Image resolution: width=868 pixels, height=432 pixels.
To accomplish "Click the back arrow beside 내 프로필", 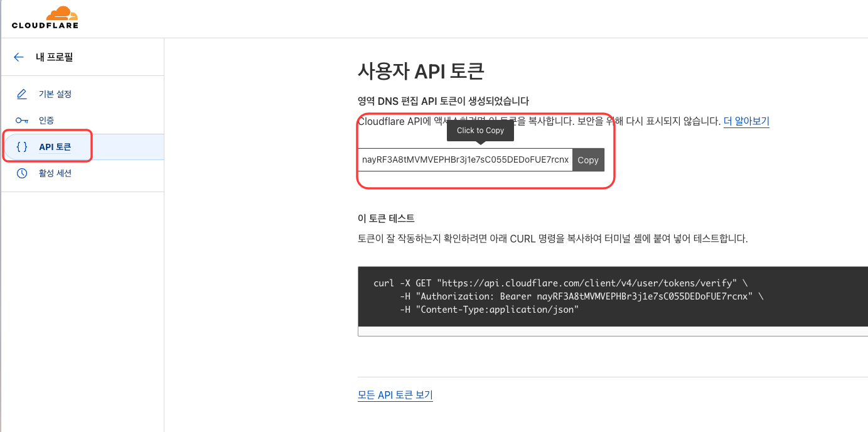I will pyautogui.click(x=19, y=57).
